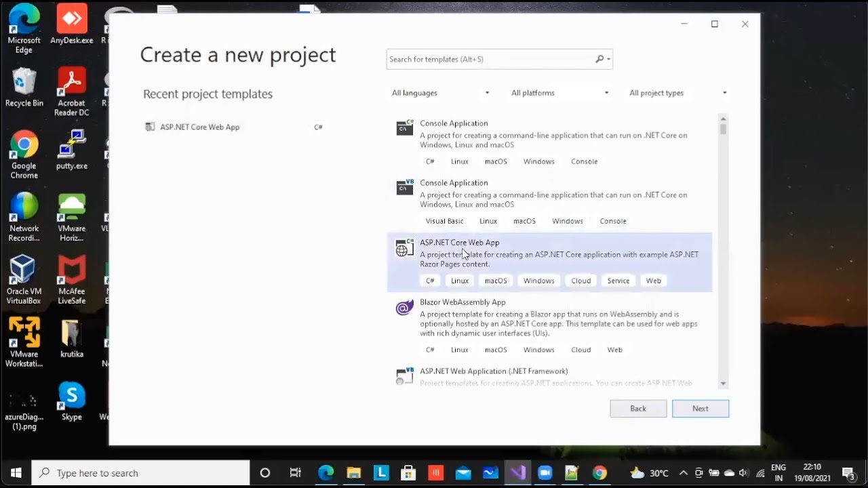Click scrollbar down arrow in template list
The image size is (868, 488).
pos(723,384)
